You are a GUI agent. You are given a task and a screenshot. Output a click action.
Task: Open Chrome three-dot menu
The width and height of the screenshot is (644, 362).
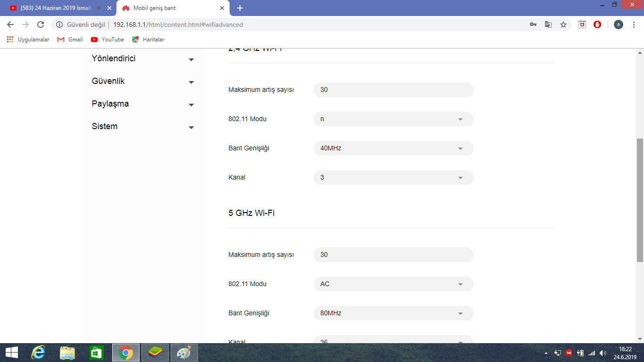(x=634, y=25)
